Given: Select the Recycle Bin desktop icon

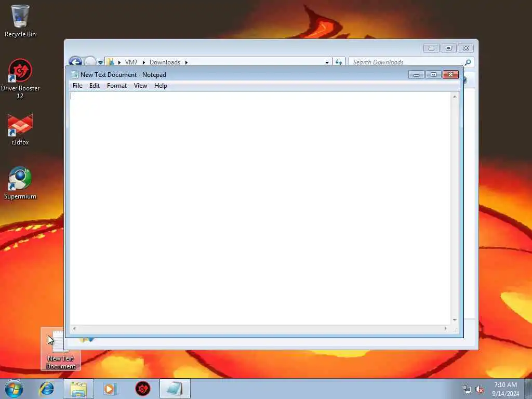Looking at the screenshot, I should click(x=20, y=21).
